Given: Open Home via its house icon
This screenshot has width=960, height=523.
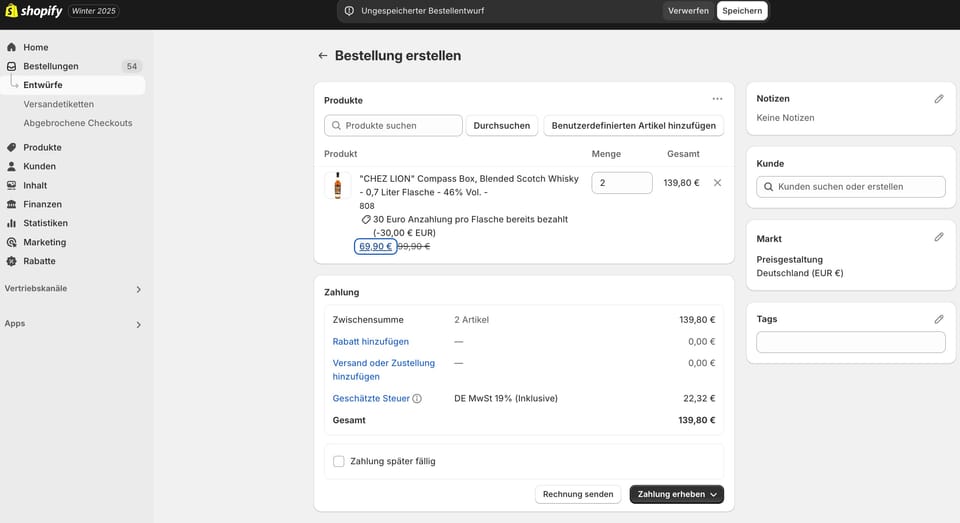Looking at the screenshot, I should (11, 47).
